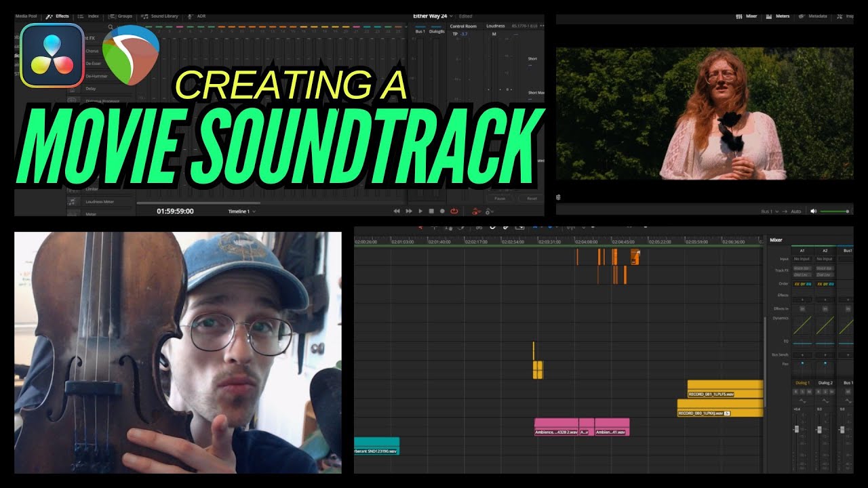Click the A1 FX DY EQ order selector
The height and width of the screenshot is (488, 868).
(802, 284)
